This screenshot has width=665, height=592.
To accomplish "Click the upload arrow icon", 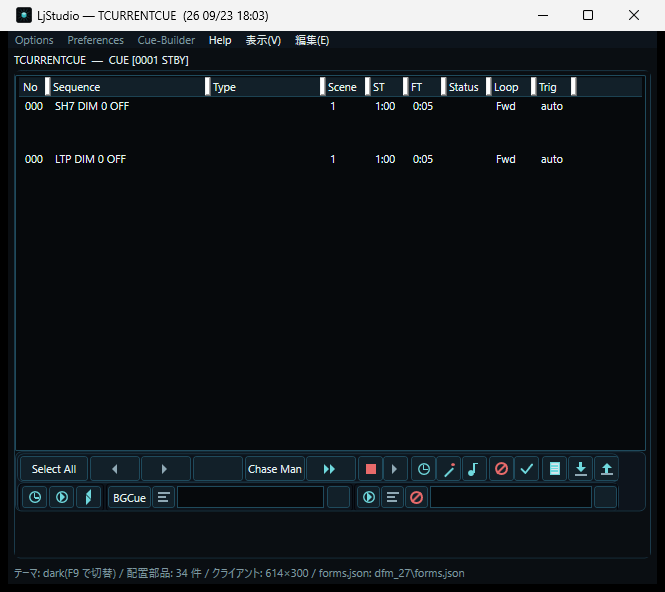I will (606, 469).
